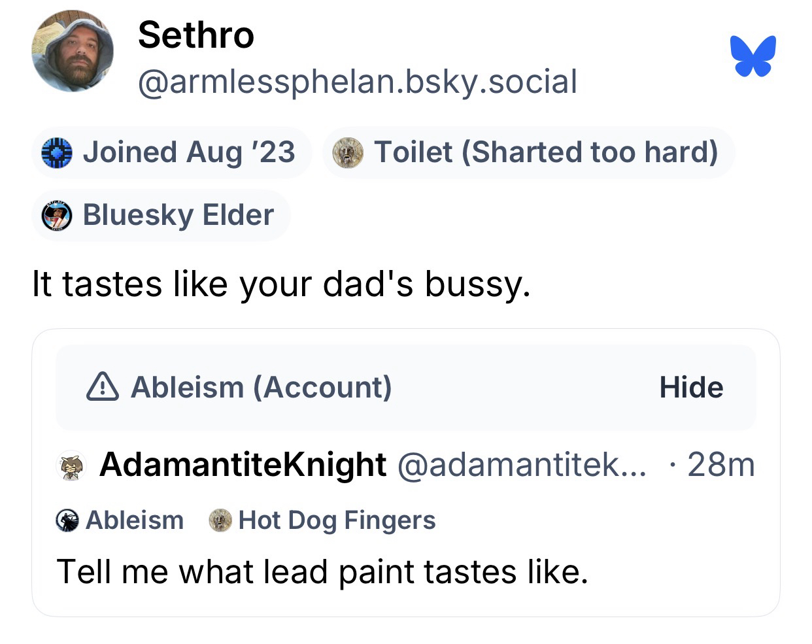The image size is (812, 644).
Task: Open AdamantiteKnight's profile name
Action: click(243, 465)
